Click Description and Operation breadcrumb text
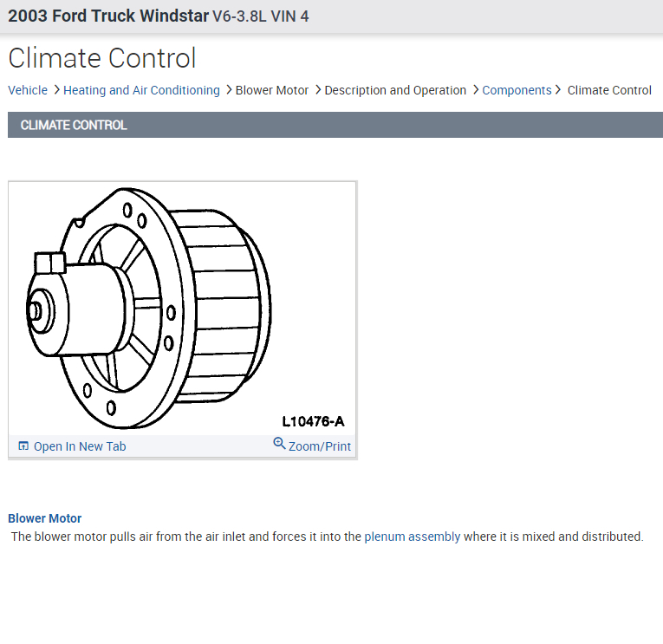 point(395,90)
